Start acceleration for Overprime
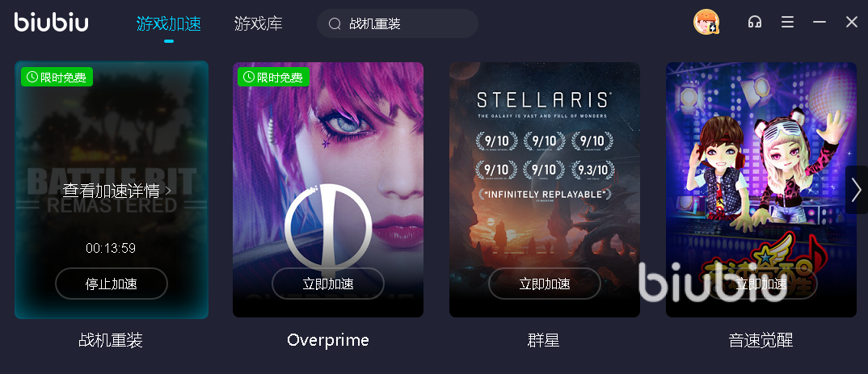Image resolution: width=868 pixels, height=374 pixels. pyautogui.click(x=327, y=284)
